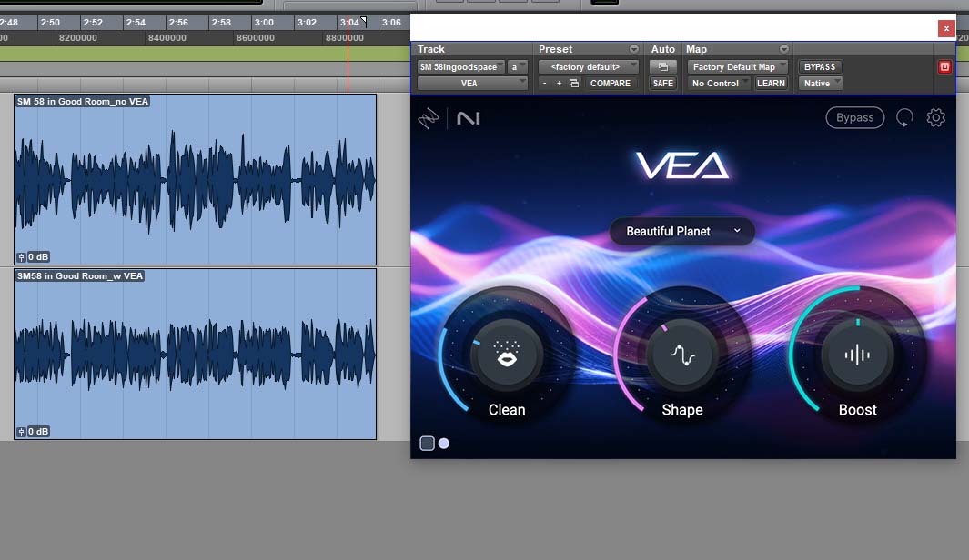
Task: Click the Boost label
Action: tap(857, 410)
